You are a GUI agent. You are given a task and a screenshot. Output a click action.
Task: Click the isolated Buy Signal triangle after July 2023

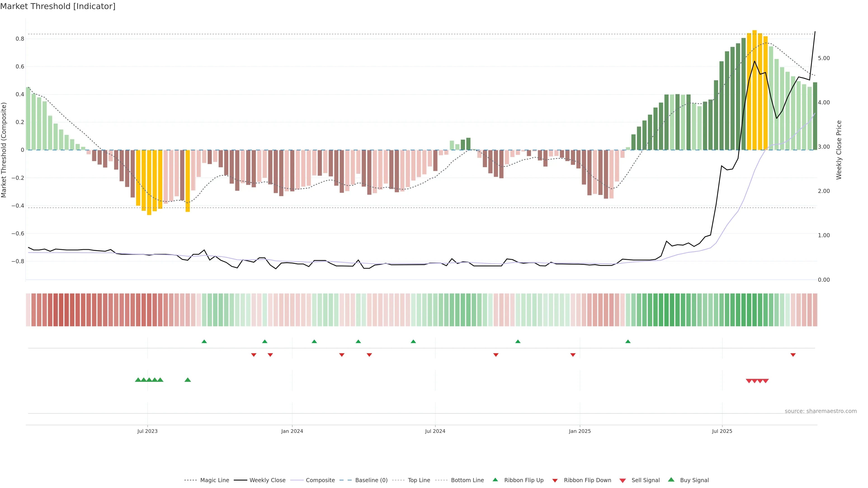(x=188, y=380)
